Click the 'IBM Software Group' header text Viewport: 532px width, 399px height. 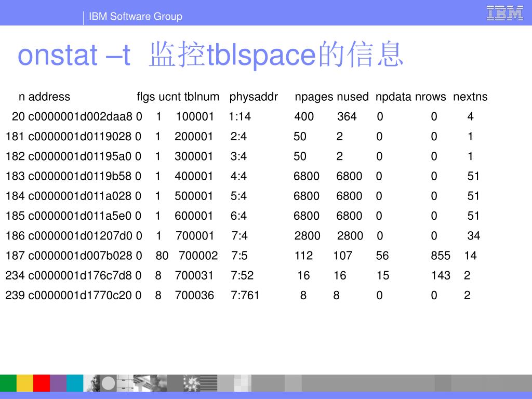(x=136, y=16)
